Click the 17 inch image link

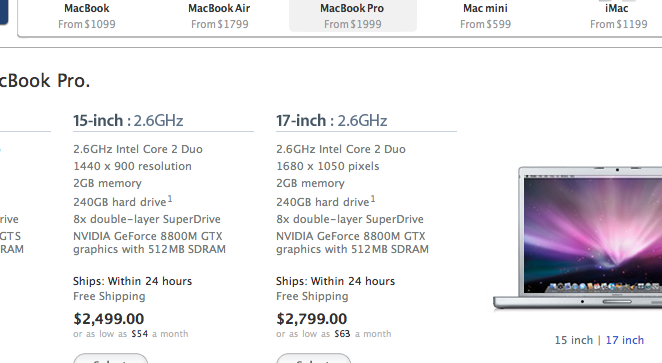[625, 340]
